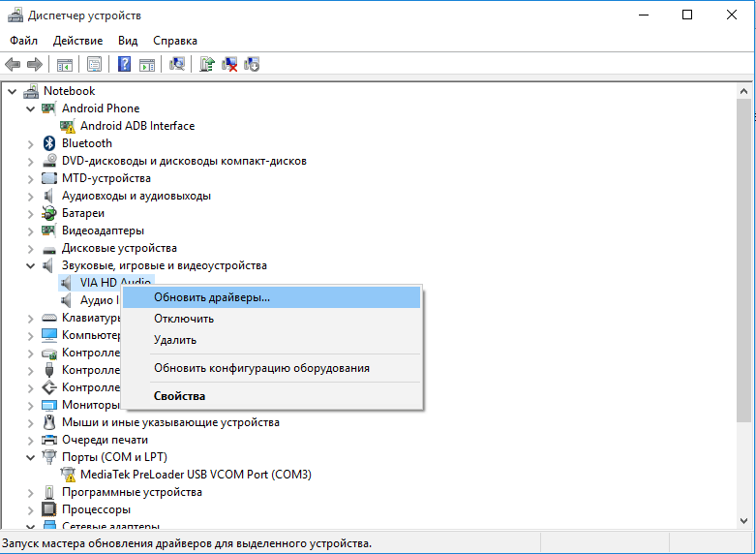Click the Help question-mark toolbar icon
This screenshot has width=756, height=554.
(x=125, y=65)
